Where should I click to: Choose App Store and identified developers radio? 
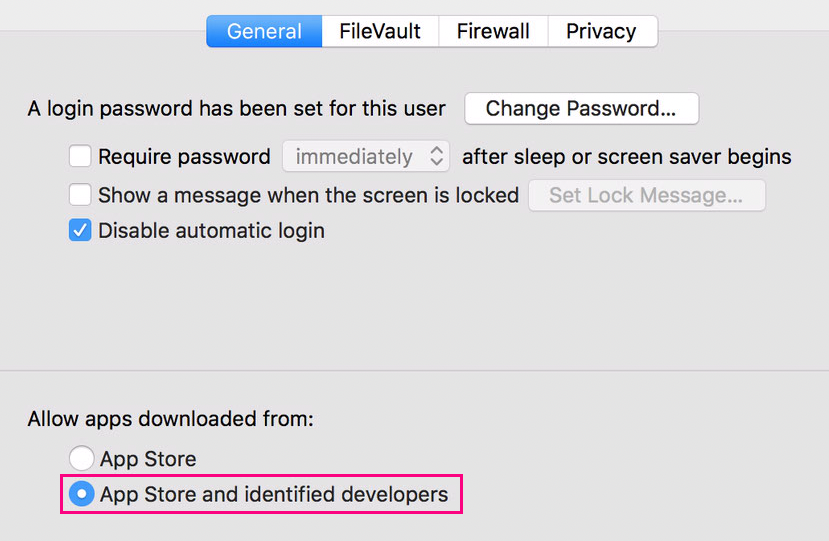pos(81,494)
